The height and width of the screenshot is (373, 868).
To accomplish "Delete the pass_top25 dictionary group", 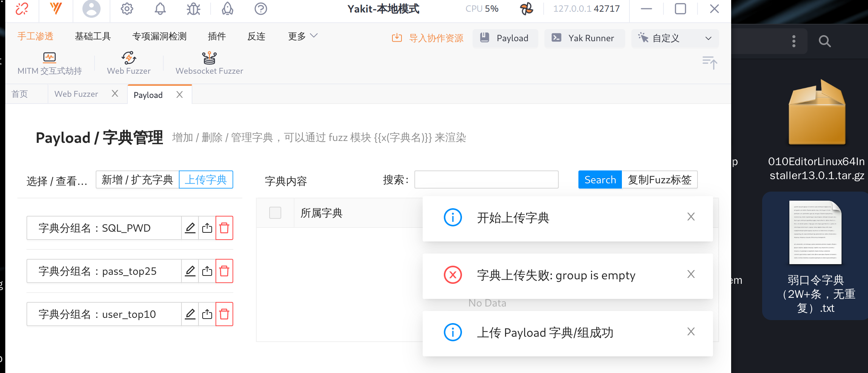I will coord(224,271).
